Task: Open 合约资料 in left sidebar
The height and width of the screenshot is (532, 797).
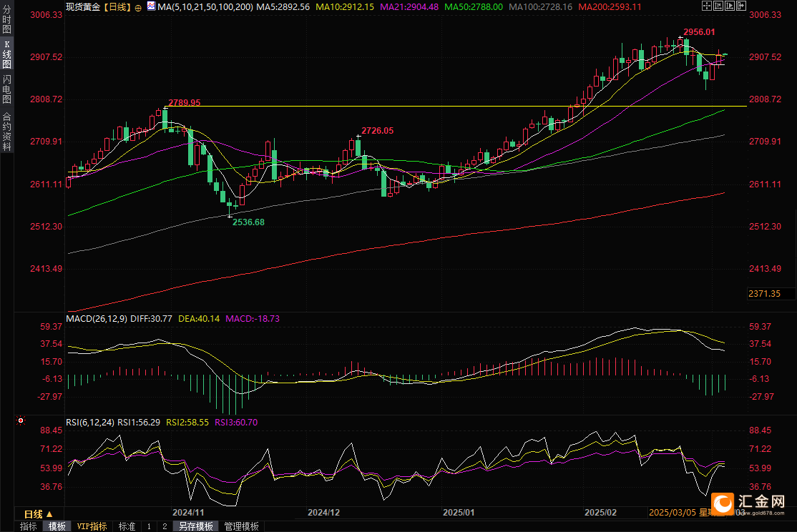Action: [7, 131]
